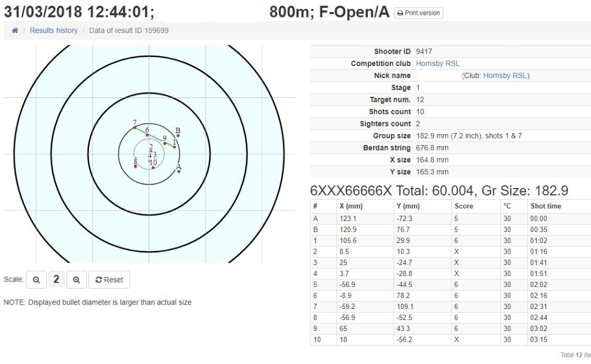Open the Results history breadcrumb link

[x=53, y=30]
